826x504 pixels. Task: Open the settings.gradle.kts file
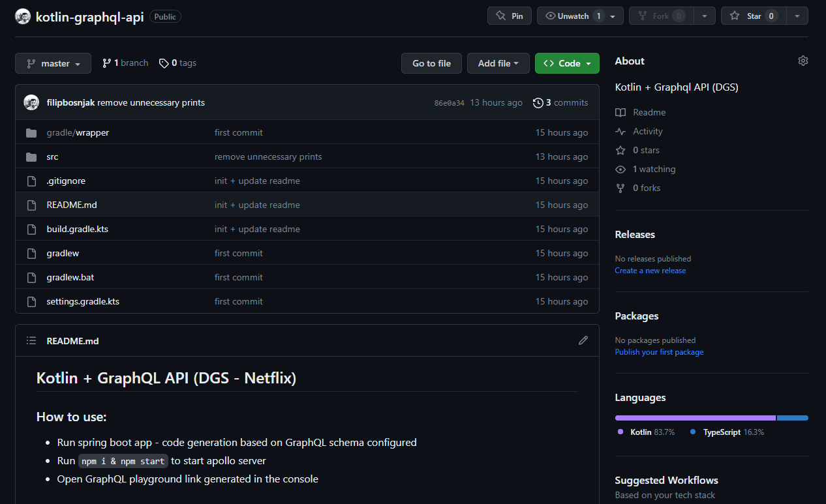[83, 301]
